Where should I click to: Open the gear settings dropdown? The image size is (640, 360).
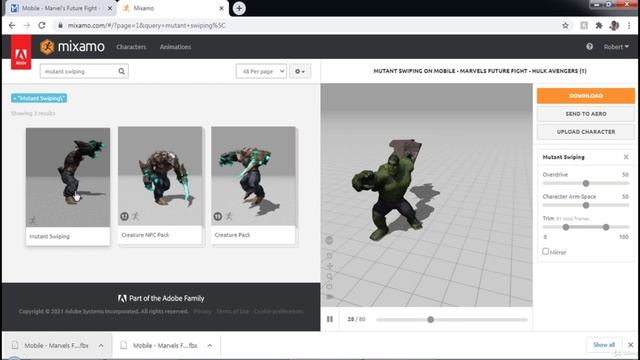click(300, 71)
